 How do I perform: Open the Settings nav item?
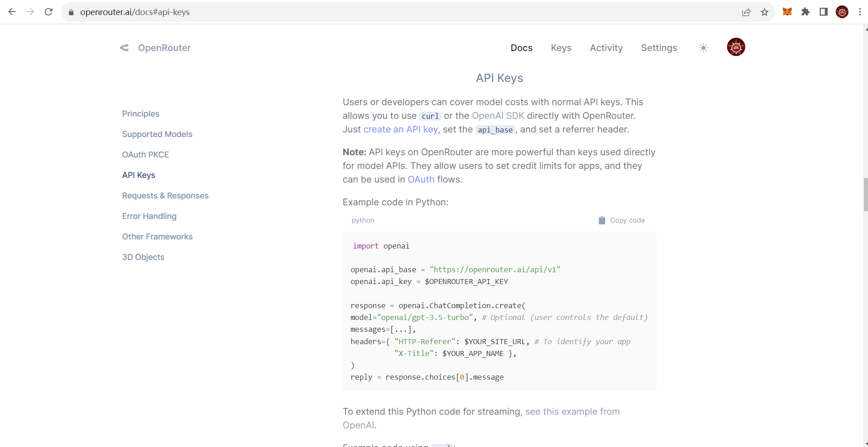pyautogui.click(x=659, y=48)
